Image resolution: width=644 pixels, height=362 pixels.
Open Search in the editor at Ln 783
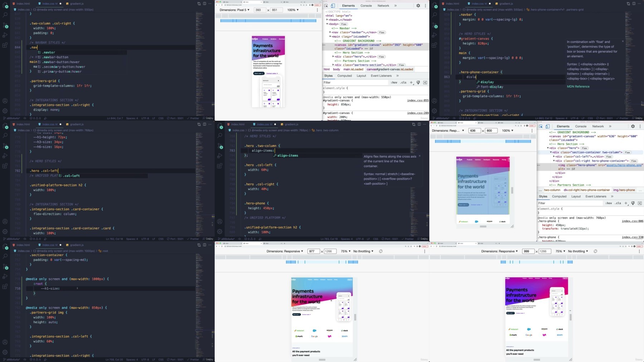click(x=220, y=136)
